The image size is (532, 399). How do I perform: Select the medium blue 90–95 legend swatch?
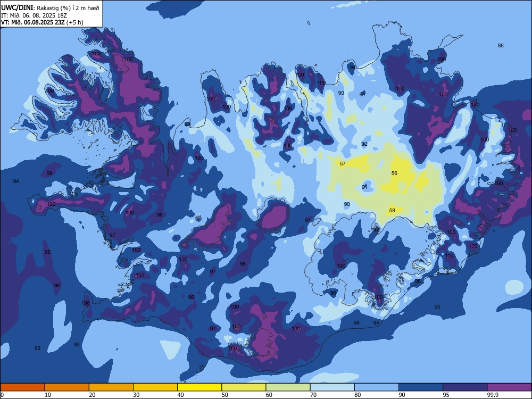tap(421, 387)
